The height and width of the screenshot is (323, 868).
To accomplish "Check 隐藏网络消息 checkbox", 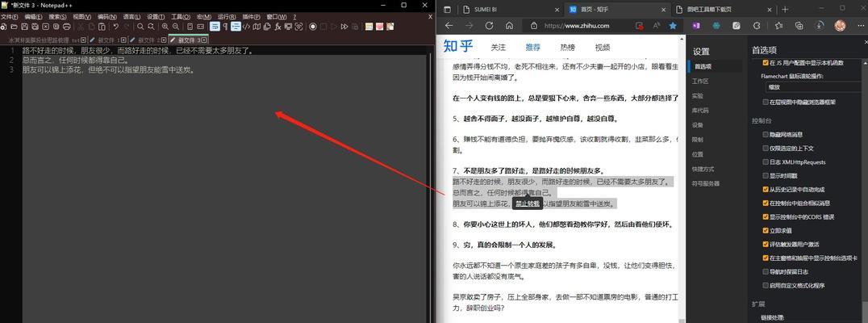I will (766, 134).
